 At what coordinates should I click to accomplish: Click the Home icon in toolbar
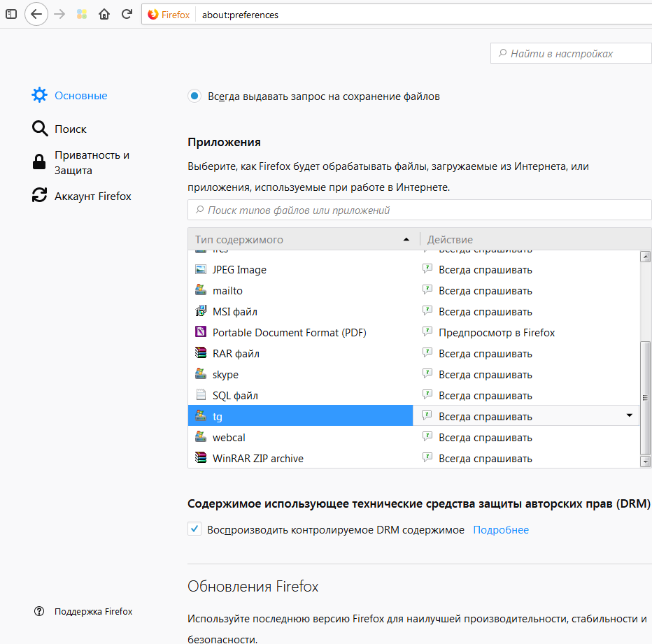(104, 14)
